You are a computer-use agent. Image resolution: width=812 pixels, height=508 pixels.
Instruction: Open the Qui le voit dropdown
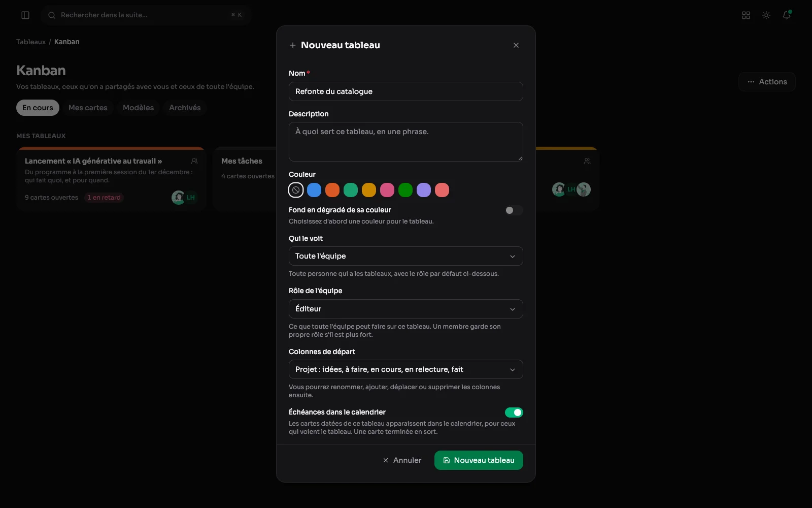pos(406,256)
